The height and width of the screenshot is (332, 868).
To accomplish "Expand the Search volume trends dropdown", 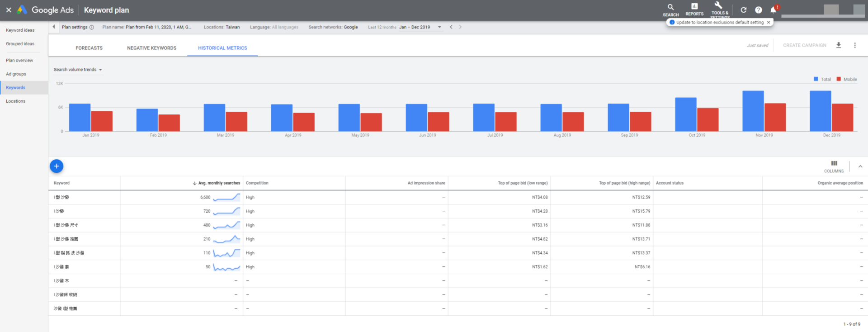I will pyautogui.click(x=78, y=70).
